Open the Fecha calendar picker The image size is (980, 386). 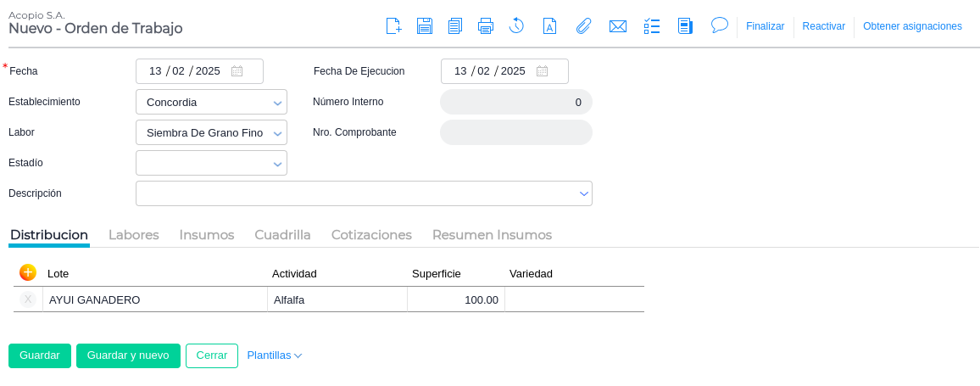pyautogui.click(x=237, y=71)
